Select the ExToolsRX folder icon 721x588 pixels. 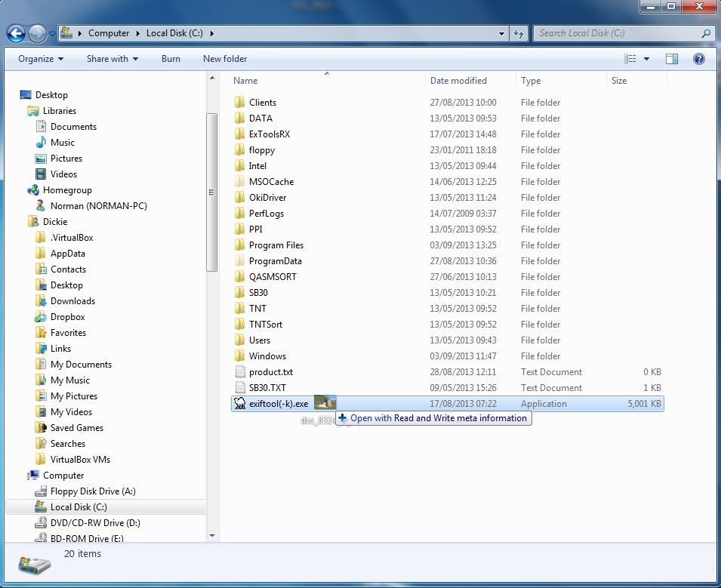tap(239, 134)
